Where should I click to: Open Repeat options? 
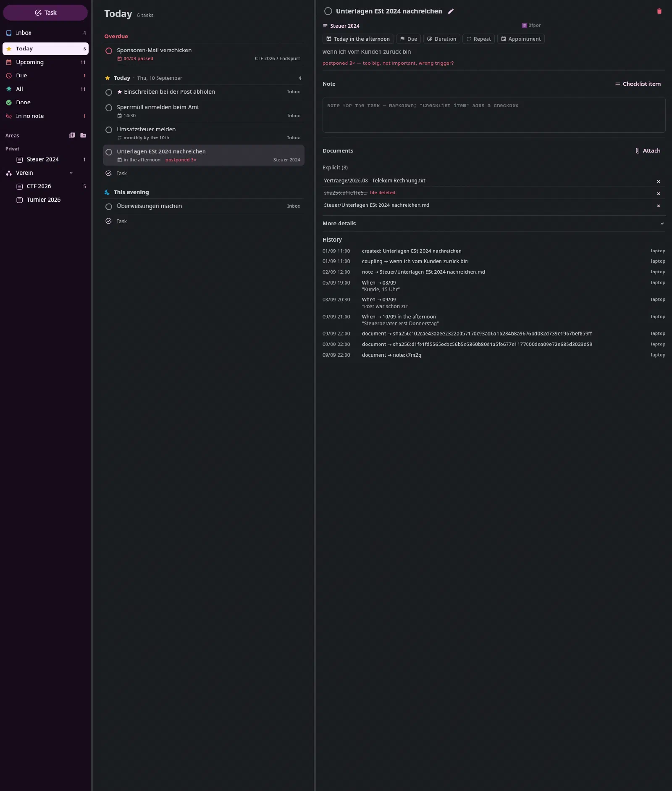coord(478,39)
